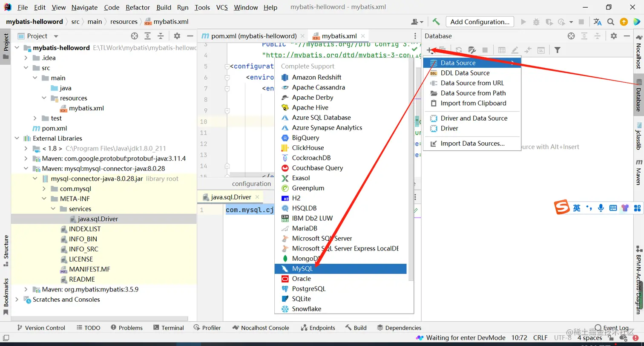This screenshot has height=346, width=644.
Task: Choose Driver and Data Source entry
Action: (472, 118)
